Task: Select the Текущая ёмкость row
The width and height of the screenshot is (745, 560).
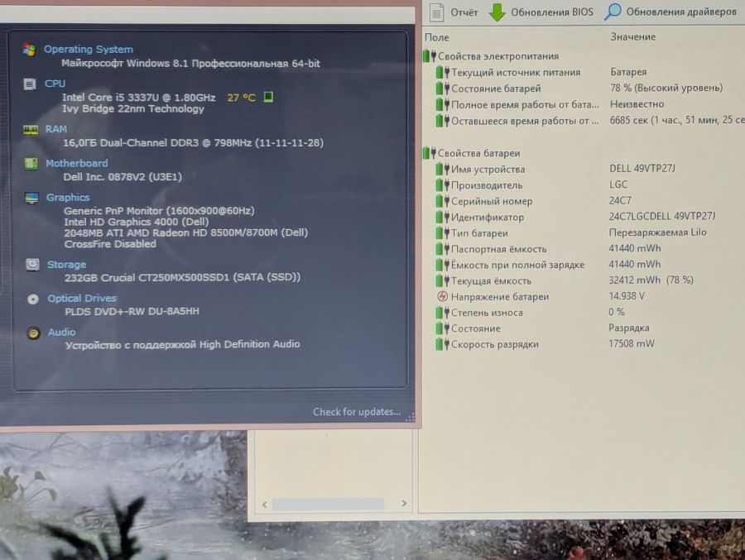Action: point(589,280)
